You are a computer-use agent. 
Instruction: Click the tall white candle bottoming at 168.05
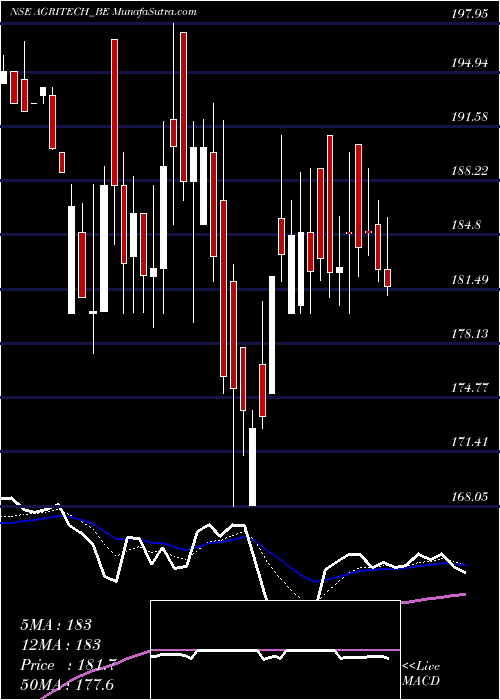(252, 467)
